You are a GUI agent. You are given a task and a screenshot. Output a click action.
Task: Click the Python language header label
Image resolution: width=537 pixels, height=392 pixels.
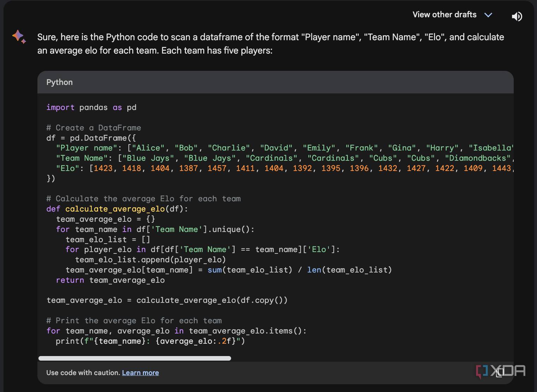click(59, 82)
